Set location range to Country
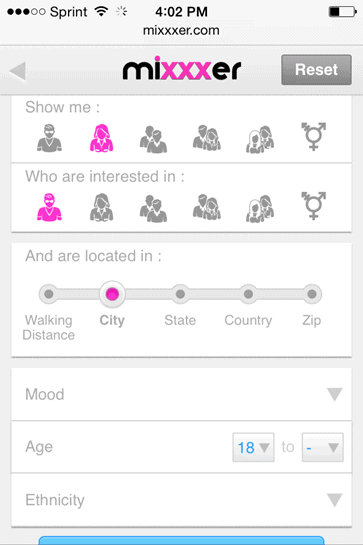The image size is (363, 545). tap(248, 294)
